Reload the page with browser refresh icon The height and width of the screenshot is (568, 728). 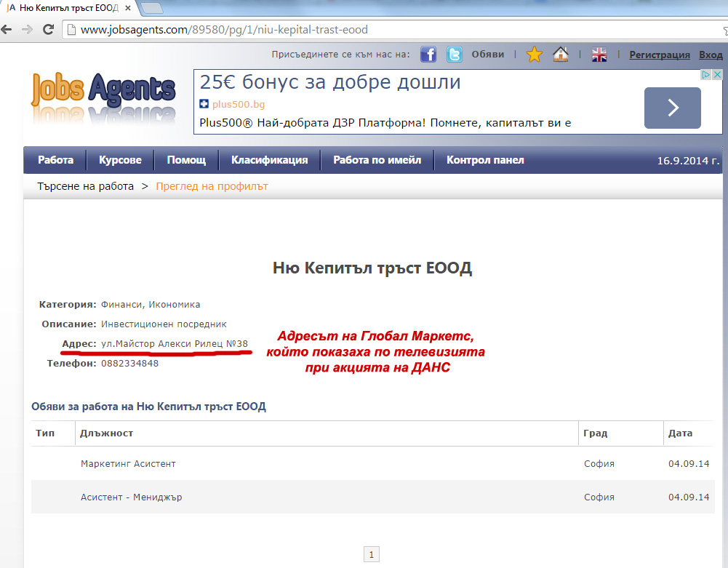48,30
